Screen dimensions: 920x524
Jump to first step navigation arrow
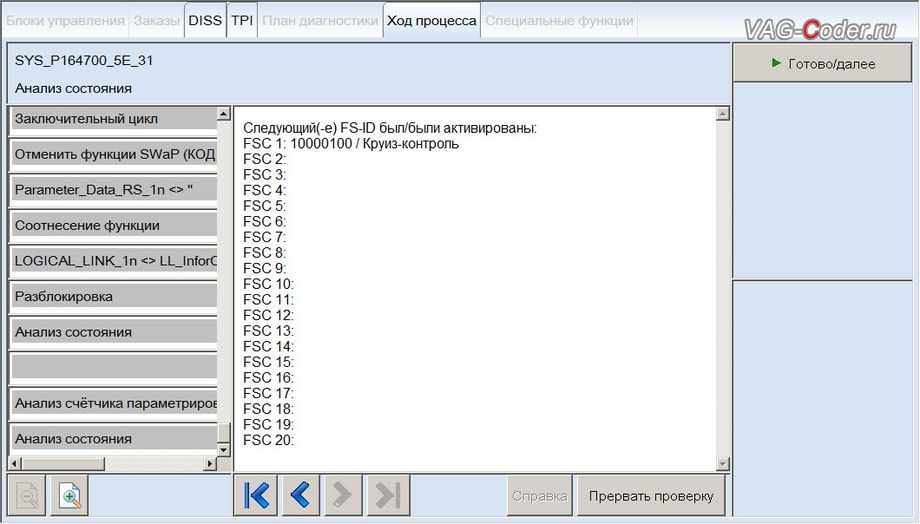(x=256, y=495)
